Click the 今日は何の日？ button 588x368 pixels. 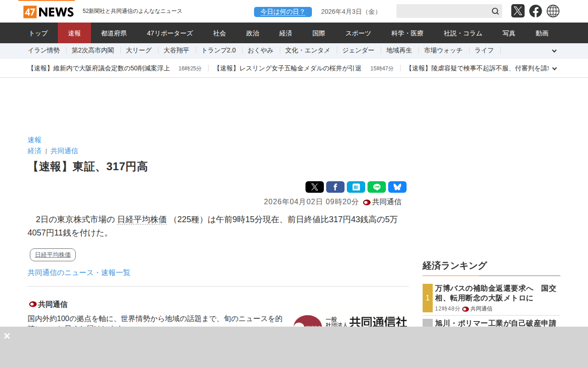pyautogui.click(x=283, y=12)
